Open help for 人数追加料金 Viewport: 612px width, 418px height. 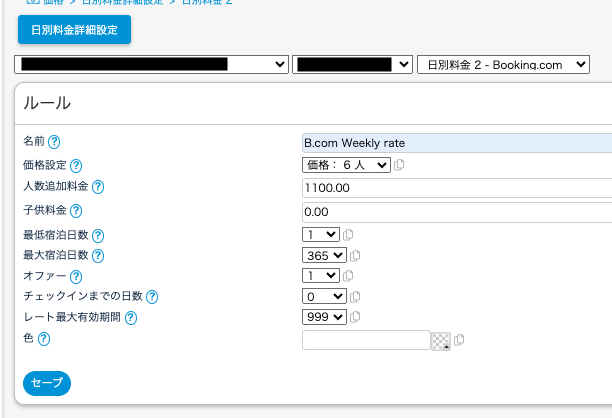(x=98, y=187)
